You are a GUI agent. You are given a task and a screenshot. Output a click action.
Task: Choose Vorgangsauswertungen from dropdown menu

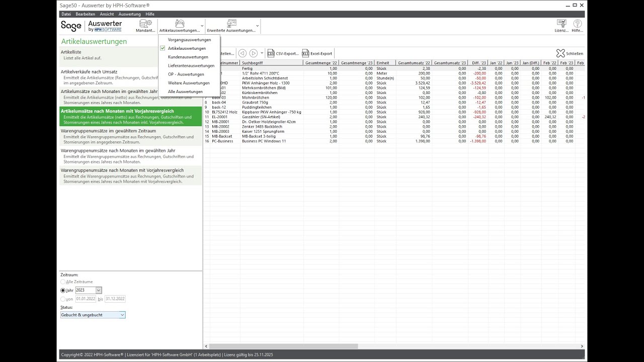tap(189, 40)
